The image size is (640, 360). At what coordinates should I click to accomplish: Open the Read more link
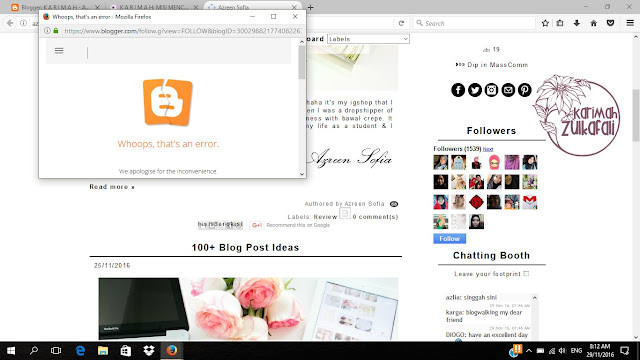click(112, 187)
